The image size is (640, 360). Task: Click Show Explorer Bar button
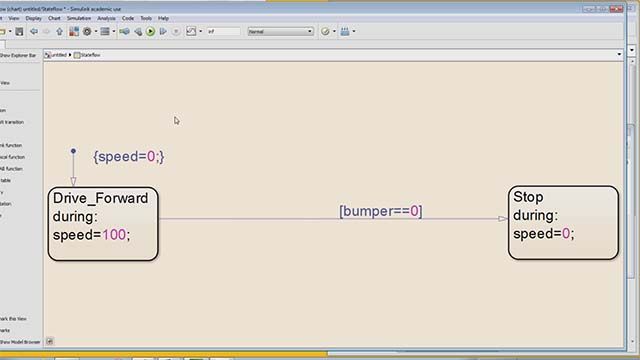(18, 55)
